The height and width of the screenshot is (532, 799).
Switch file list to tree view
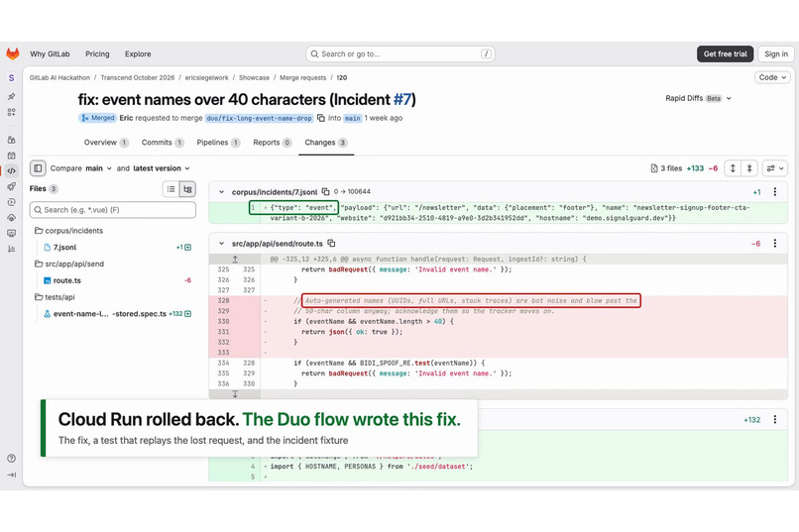pyautogui.click(x=187, y=189)
